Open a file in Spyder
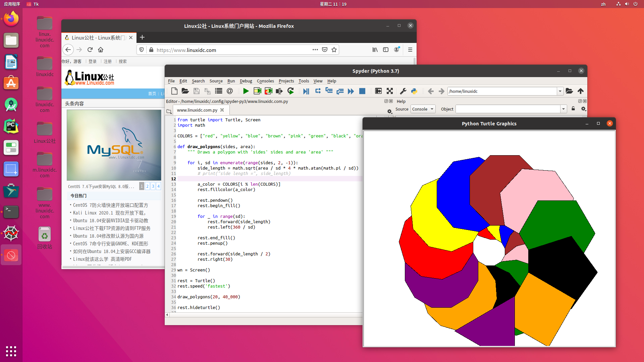644x362 pixels. point(185,91)
